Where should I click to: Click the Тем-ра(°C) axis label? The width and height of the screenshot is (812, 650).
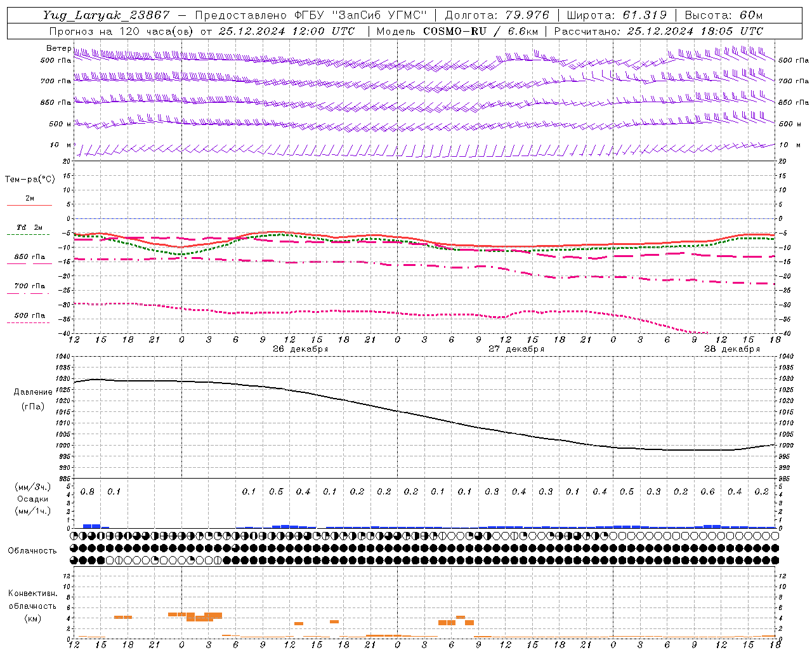coord(30,180)
